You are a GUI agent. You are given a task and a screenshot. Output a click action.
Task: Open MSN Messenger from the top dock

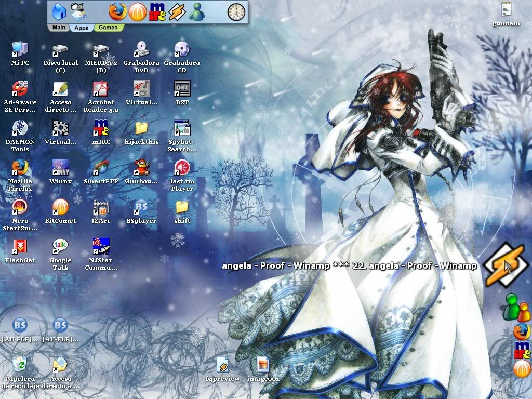tap(196, 12)
